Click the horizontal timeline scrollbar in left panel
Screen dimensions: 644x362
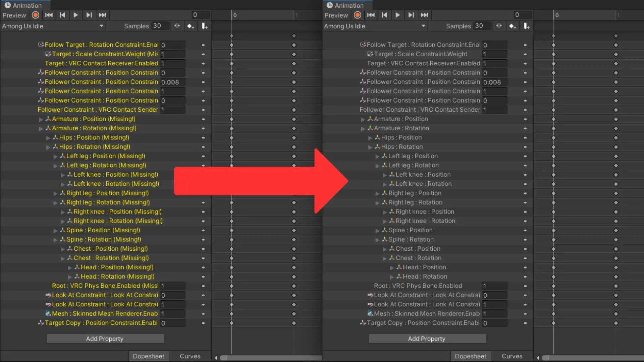pos(268,358)
